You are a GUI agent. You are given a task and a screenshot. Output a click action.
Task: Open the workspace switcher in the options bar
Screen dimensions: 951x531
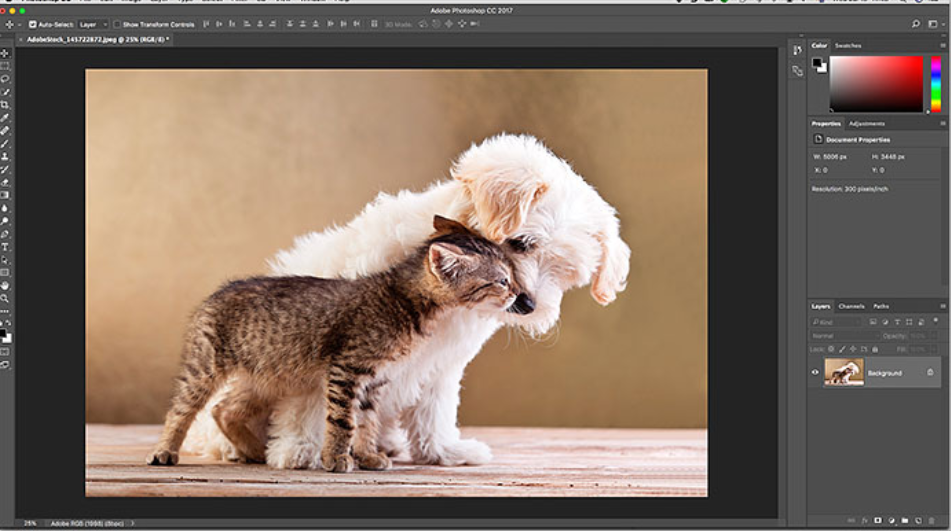click(x=935, y=24)
